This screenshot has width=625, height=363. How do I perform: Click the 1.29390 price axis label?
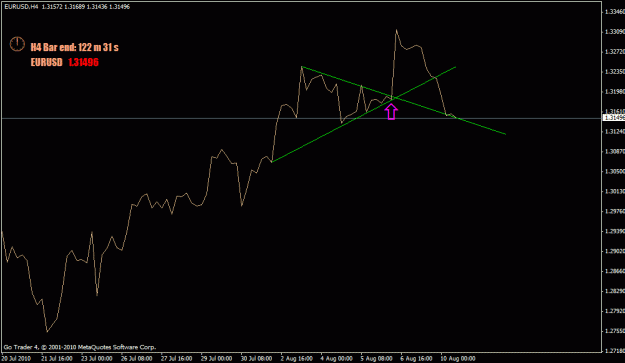615,231
